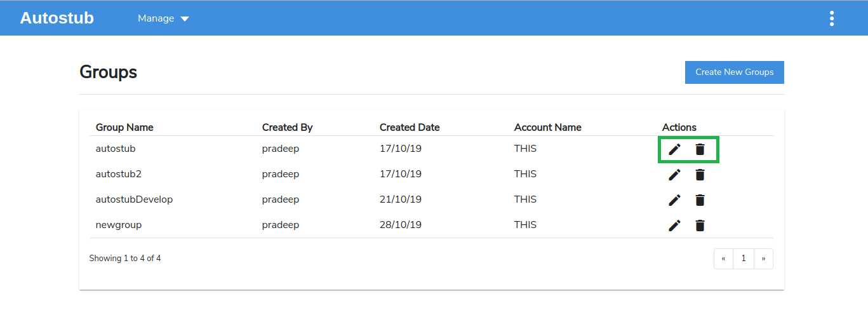The image size is (868, 317).
Task: Click the pencil icon for autostub2
Action: click(674, 175)
